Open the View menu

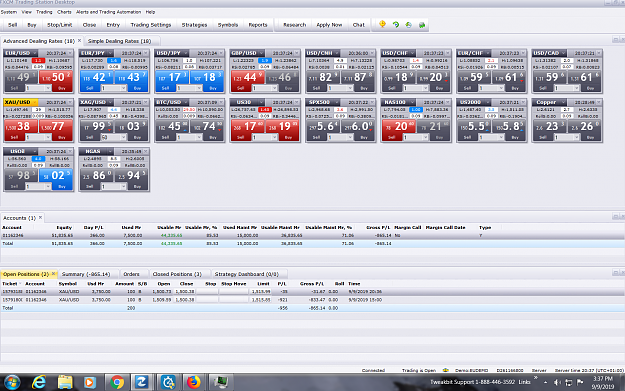click(26, 12)
